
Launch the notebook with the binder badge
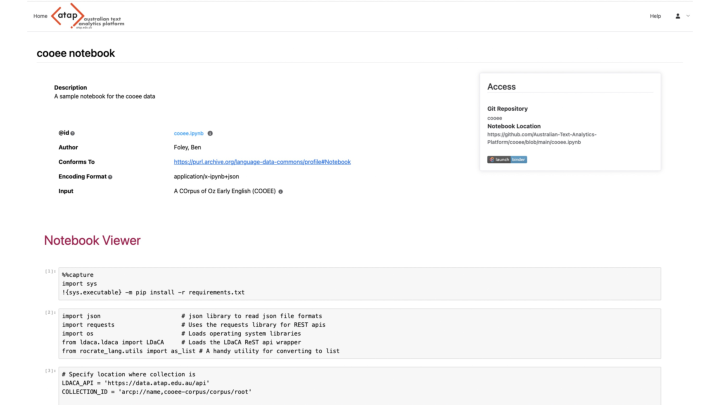506,159
